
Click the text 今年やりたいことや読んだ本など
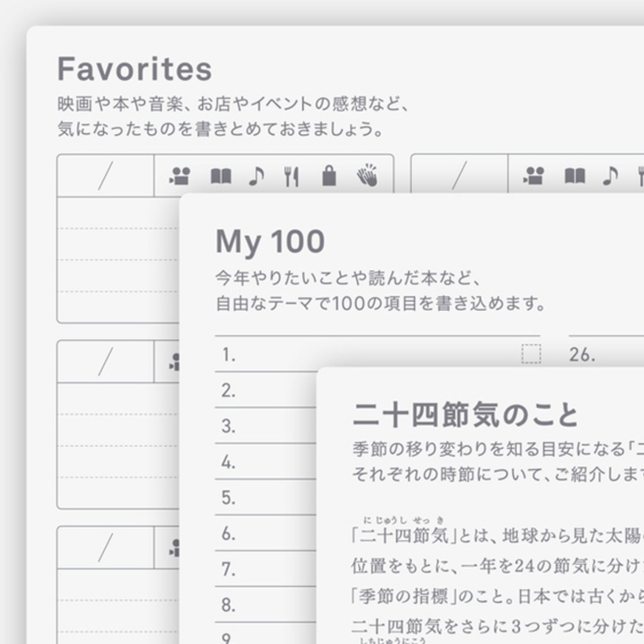point(348,278)
